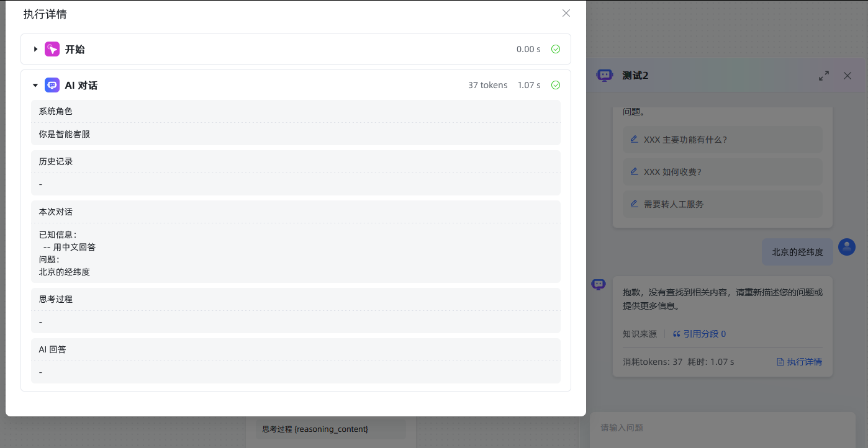This screenshot has height=448, width=868.
Task: Click the 耗时: 1.07 s text in chat
Action: coord(711,362)
